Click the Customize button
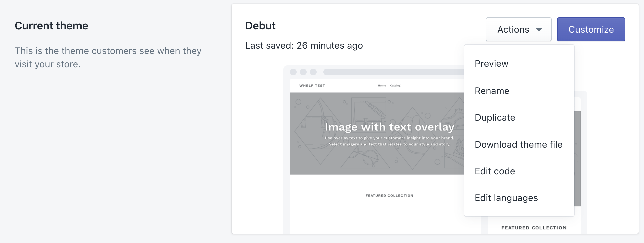Image resolution: width=644 pixels, height=243 pixels. (x=591, y=29)
